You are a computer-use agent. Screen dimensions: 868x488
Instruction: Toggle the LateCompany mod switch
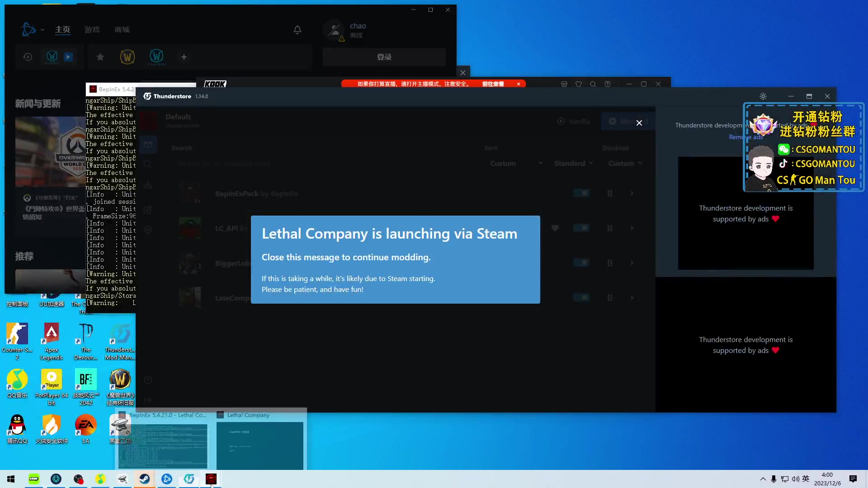click(581, 297)
